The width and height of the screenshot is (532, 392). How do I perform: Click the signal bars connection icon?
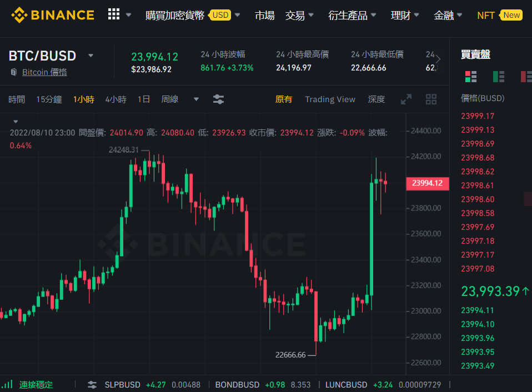[x=7, y=384]
